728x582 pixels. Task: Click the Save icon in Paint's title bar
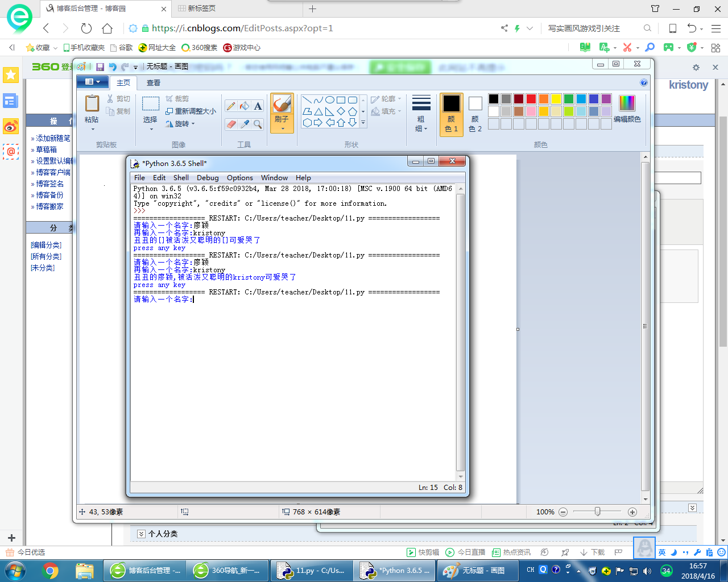(100, 66)
